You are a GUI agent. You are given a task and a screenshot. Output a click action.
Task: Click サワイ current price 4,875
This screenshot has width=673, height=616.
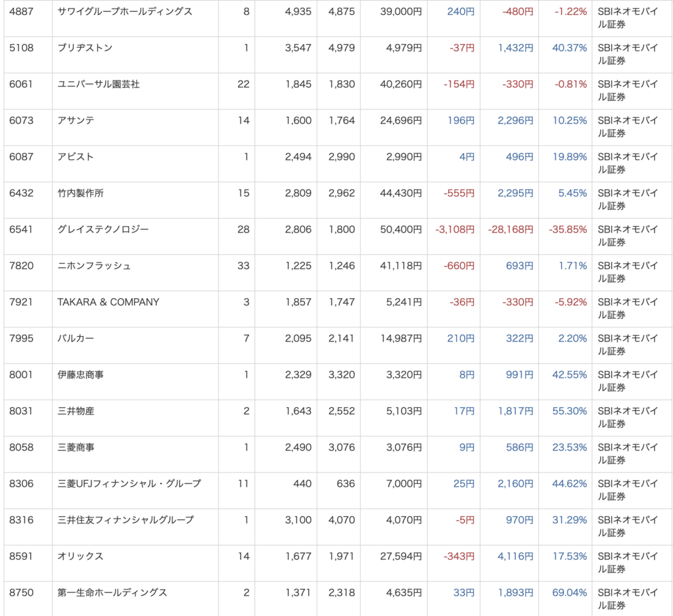pyautogui.click(x=342, y=12)
